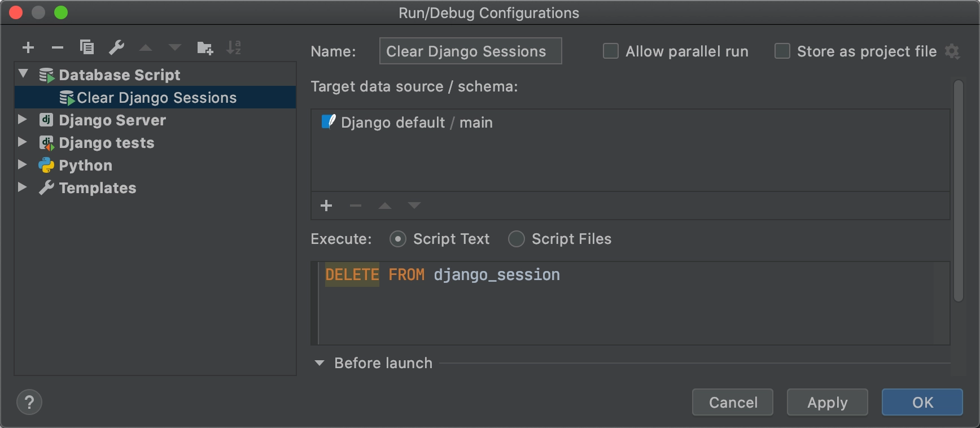Open help with question mark button
Screen dimensions: 980x428
pos(29,403)
